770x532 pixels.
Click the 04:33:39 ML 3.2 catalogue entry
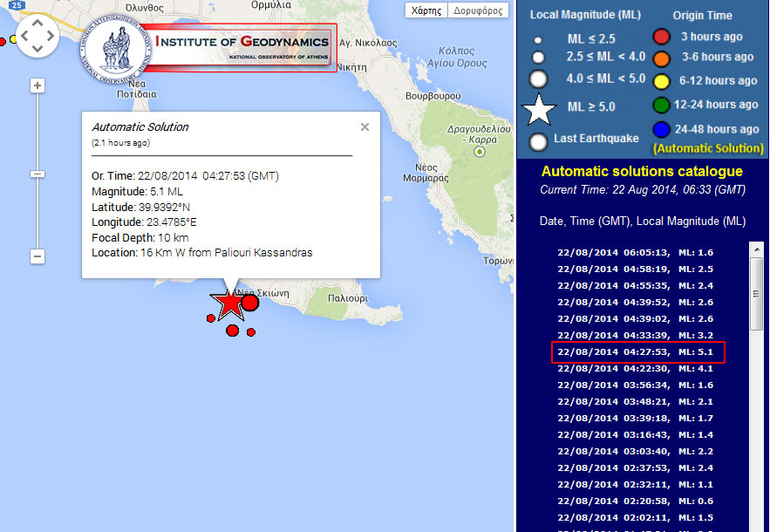click(x=637, y=336)
